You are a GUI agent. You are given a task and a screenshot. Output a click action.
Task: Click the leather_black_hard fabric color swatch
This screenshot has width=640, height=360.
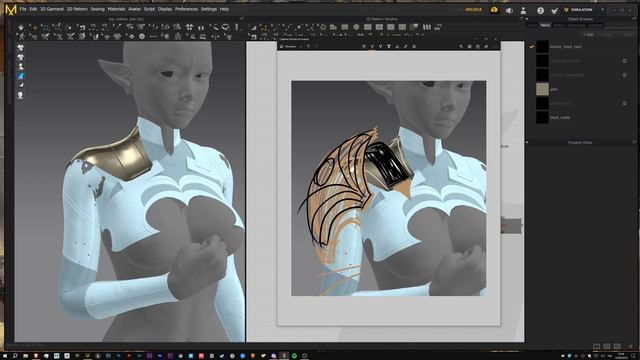click(x=542, y=47)
